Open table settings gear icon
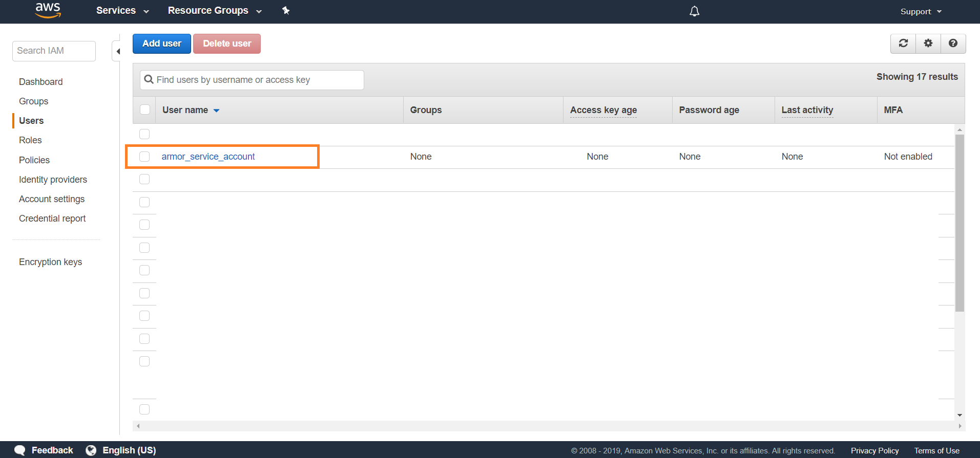The image size is (980, 458). (928, 43)
